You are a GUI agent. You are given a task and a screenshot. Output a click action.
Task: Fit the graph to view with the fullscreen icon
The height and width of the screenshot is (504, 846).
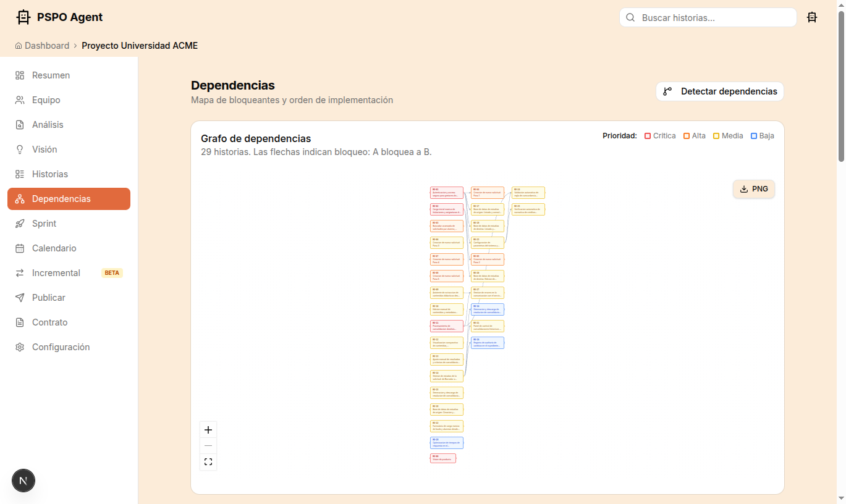[x=208, y=461]
